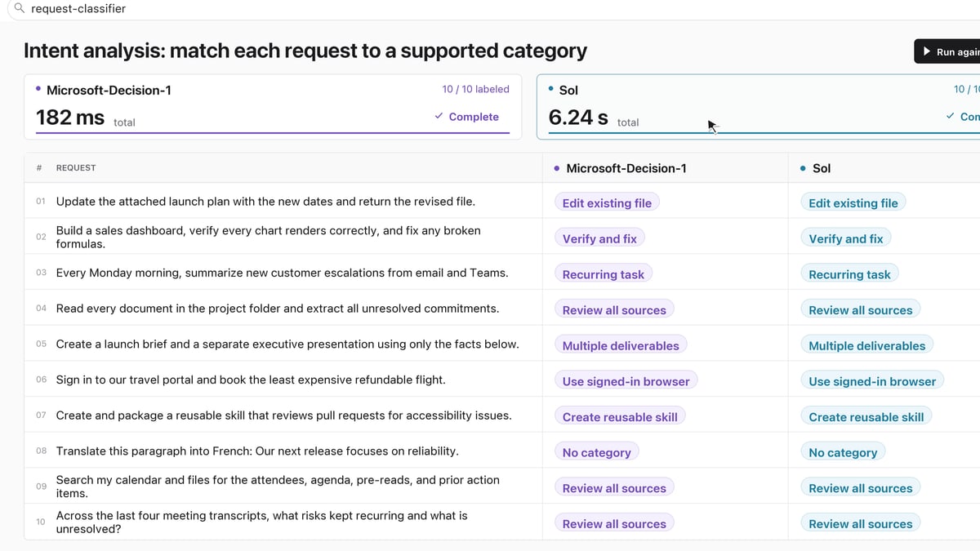Click Microsoft-Decision-1's 'No category' tag
The width and height of the screenshot is (980, 551).
click(597, 452)
